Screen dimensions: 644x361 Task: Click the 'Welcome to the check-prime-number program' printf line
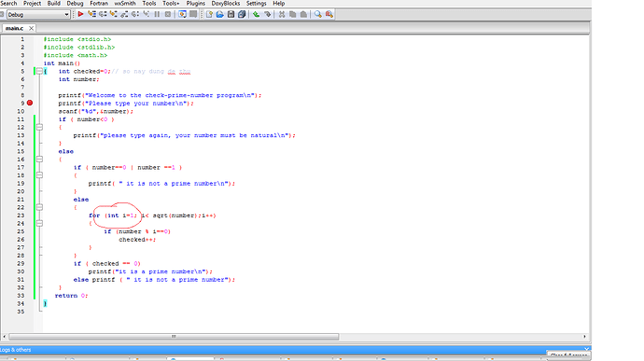coord(160,95)
